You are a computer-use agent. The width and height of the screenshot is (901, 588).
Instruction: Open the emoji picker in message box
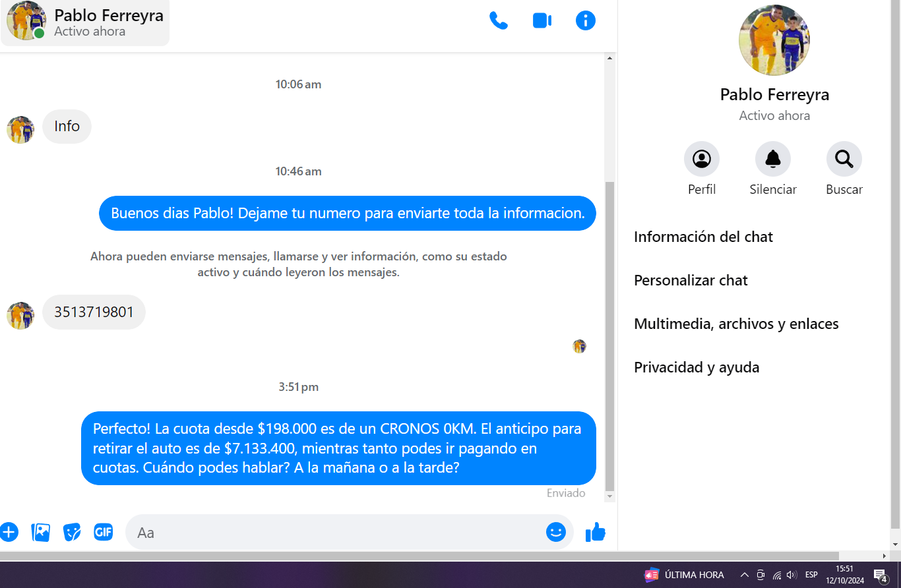click(555, 532)
